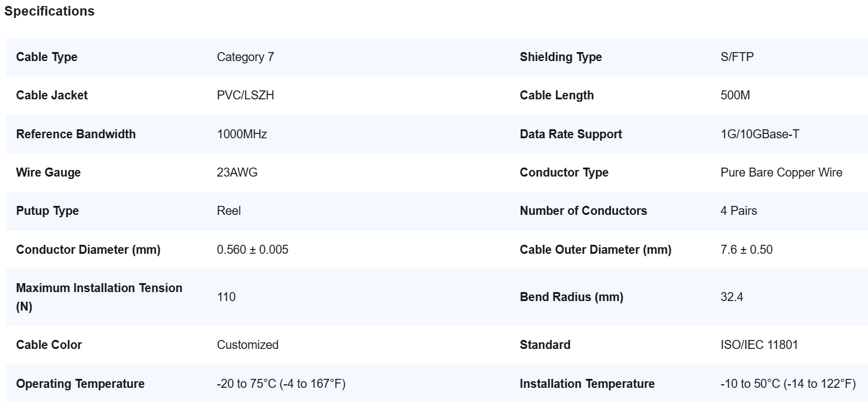The width and height of the screenshot is (868, 401).
Task: Select the Cable Type label
Action: 47,57
